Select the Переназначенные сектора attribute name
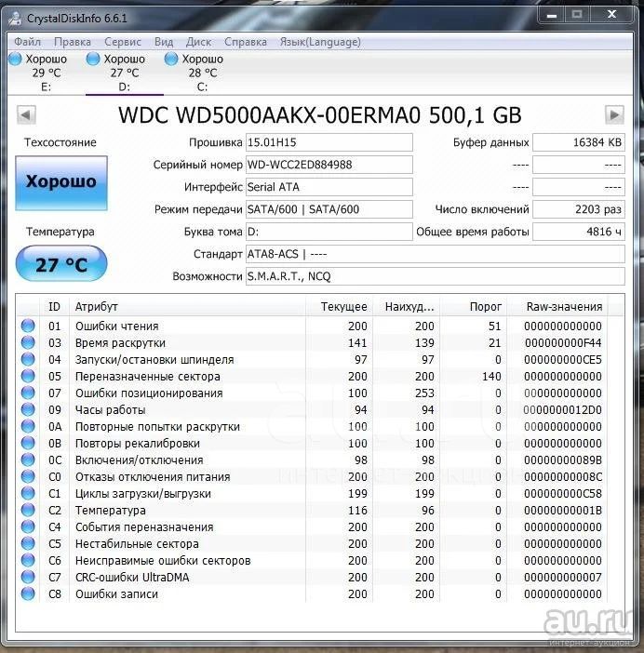Screen dimensions: 644x653 147,377
